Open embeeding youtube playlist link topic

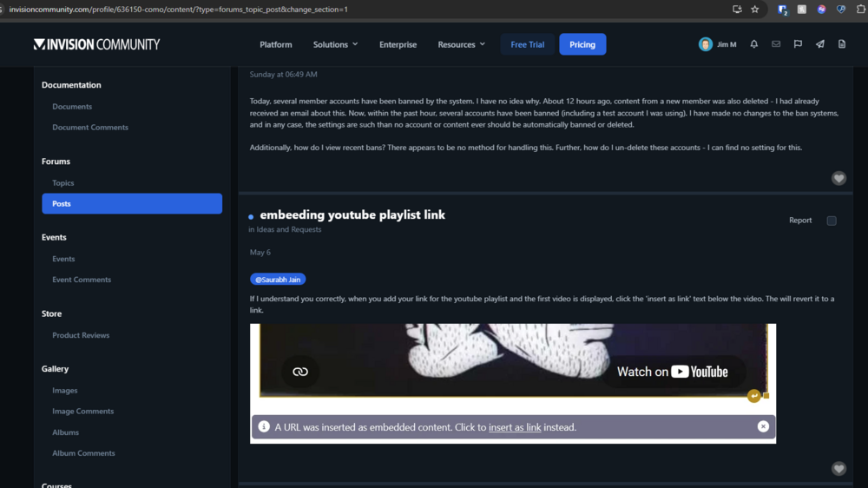tap(352, 215)
